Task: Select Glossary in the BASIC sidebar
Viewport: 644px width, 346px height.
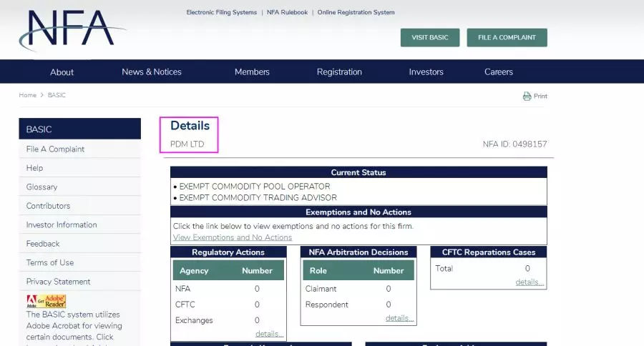Action: click(42, 187)
